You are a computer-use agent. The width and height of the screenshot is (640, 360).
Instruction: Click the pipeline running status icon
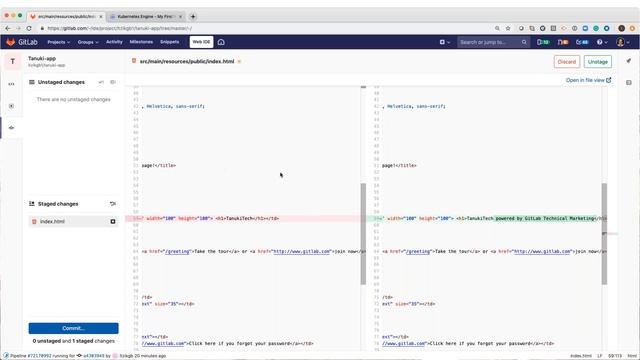tap(6, 356)
